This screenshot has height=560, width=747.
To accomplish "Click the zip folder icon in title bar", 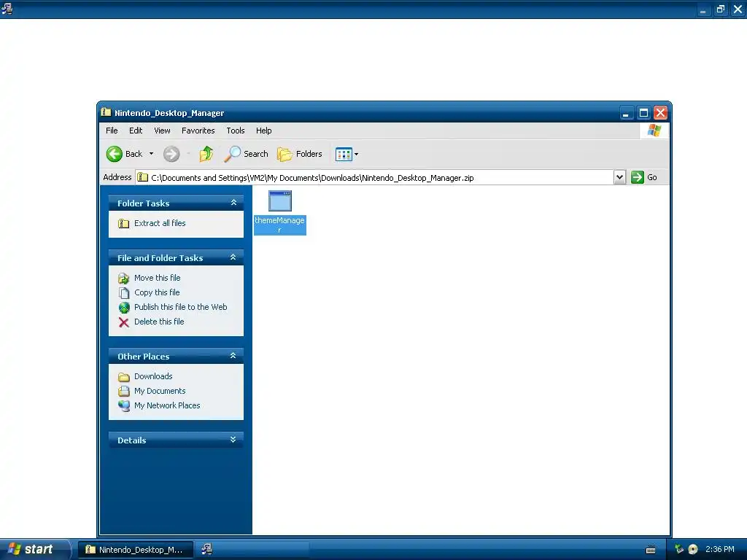I will (107, 112).
